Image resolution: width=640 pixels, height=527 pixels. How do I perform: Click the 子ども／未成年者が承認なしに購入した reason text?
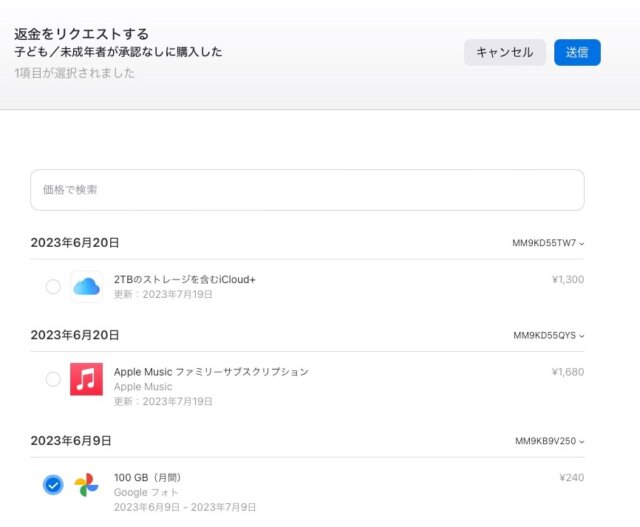[118, 52]
